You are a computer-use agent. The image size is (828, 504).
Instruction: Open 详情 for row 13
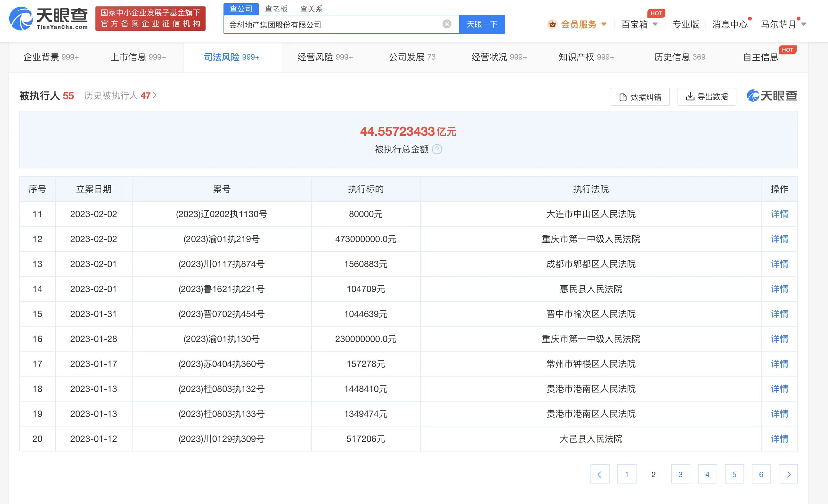[779, 264]
